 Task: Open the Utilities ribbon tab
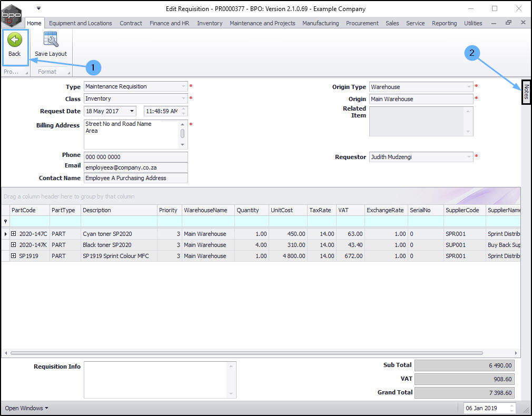(473, 23)
